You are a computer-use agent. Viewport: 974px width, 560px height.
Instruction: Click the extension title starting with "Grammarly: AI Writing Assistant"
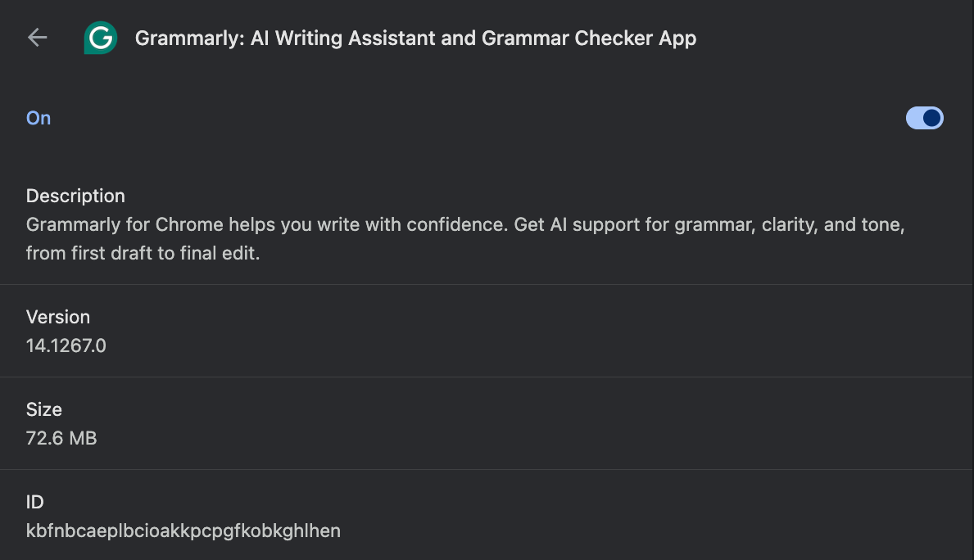pyautogui.click(x=415, y=38)
